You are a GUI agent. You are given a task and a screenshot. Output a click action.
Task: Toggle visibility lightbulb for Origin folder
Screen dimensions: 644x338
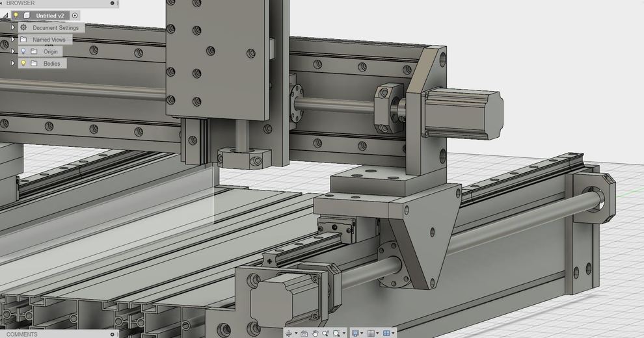coord(23,51)
